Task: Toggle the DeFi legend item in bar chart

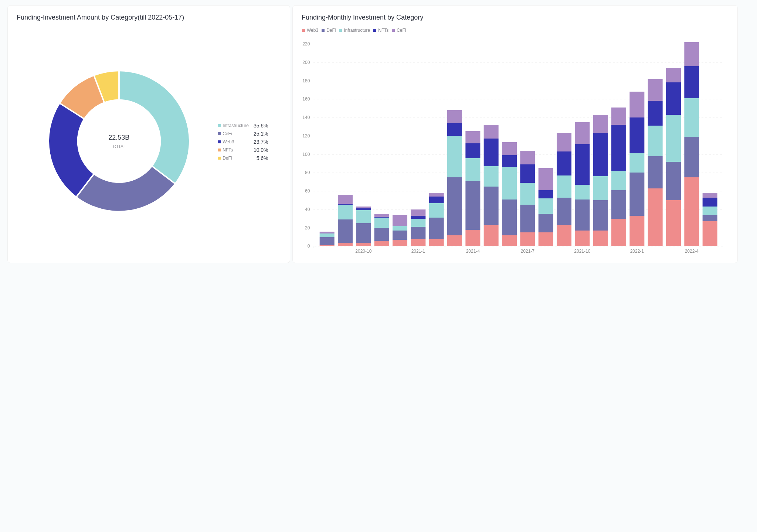Action: (x=330, y=30)
